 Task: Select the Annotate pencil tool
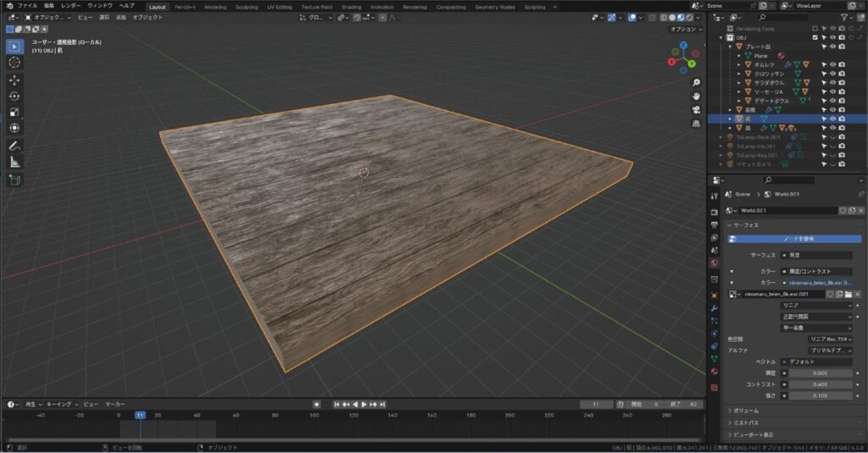pyautogui.click(x=14, y=146)
